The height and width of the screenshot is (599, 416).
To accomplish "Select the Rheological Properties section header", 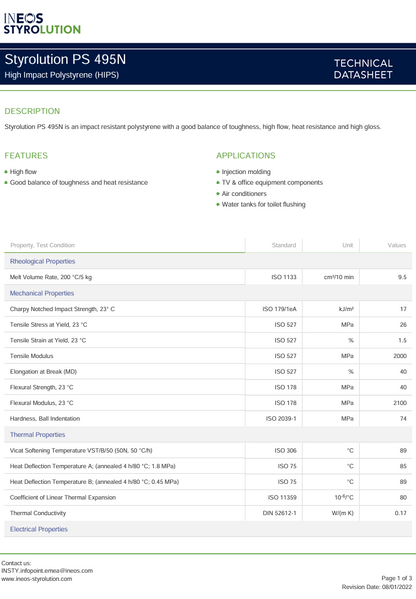I will click(x=42, y=261).
